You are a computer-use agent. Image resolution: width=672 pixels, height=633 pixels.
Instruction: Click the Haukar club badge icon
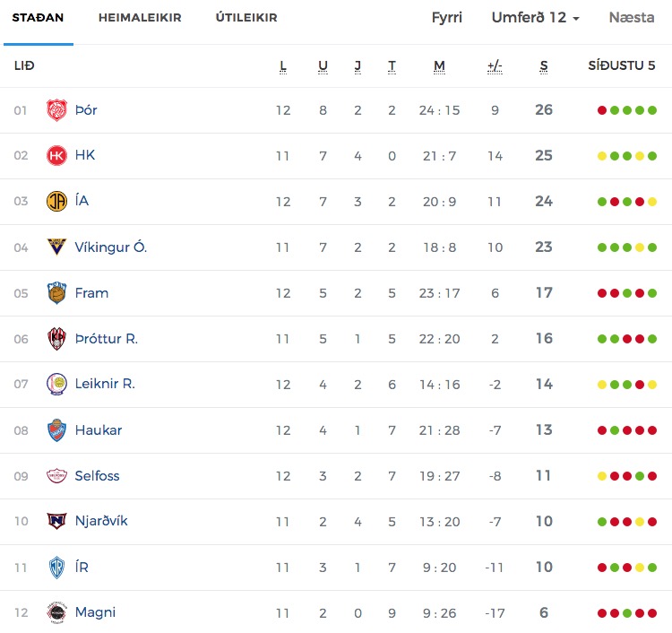point(56,430)
